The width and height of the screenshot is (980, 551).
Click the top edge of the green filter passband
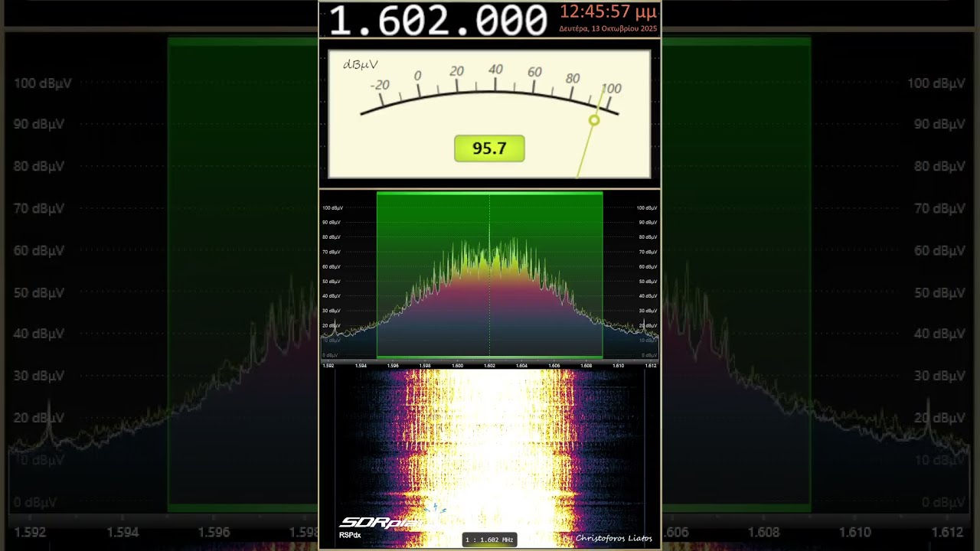coord(489,194)
